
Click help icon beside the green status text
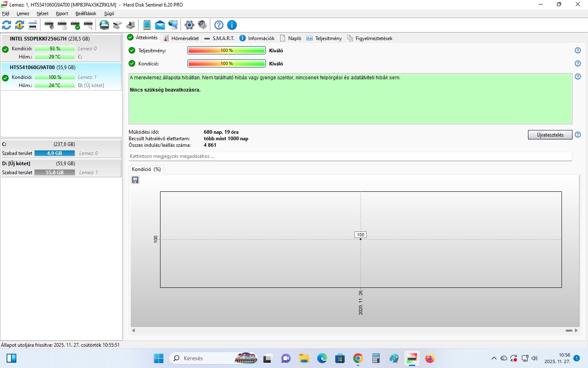[x=578, y=76]
